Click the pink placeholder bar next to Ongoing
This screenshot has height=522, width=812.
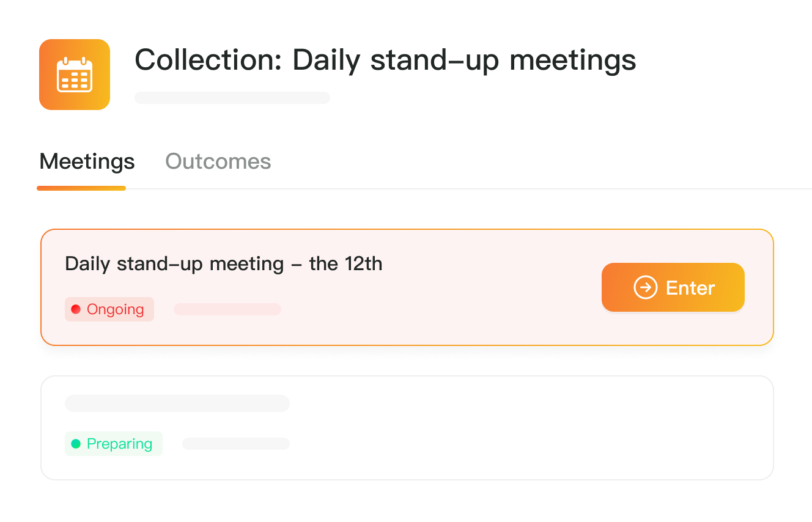[227, 309]
